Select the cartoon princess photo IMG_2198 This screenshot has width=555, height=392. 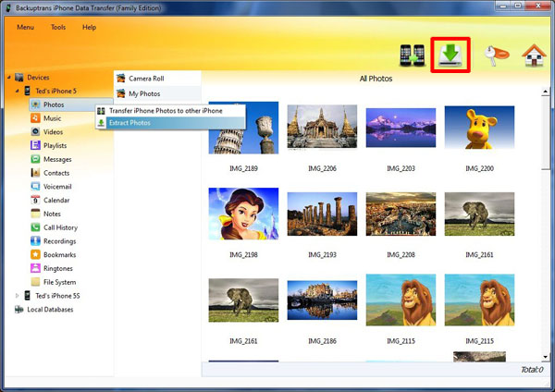pos(243,214)
